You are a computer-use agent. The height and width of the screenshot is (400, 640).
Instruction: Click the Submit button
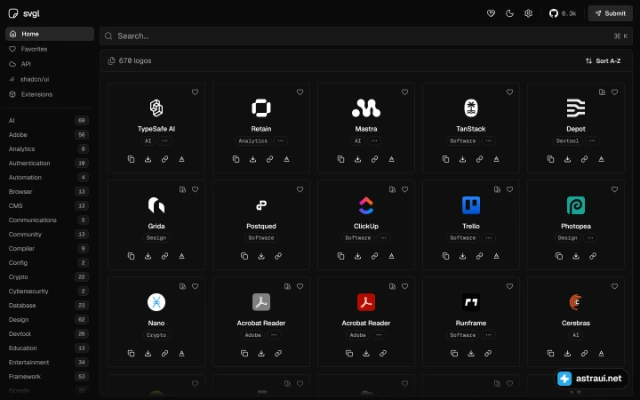point(610,13)
